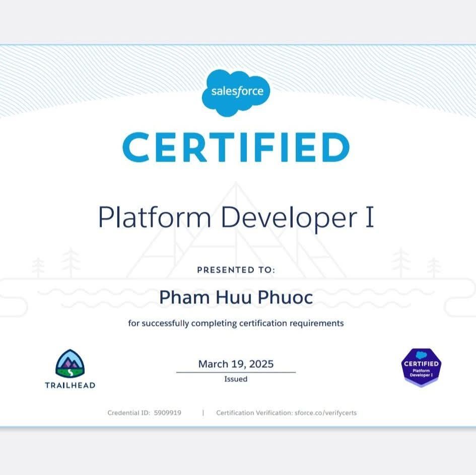
Task: Click the Trailhead mountain badge icon
Action: click(x=70, y=364)
